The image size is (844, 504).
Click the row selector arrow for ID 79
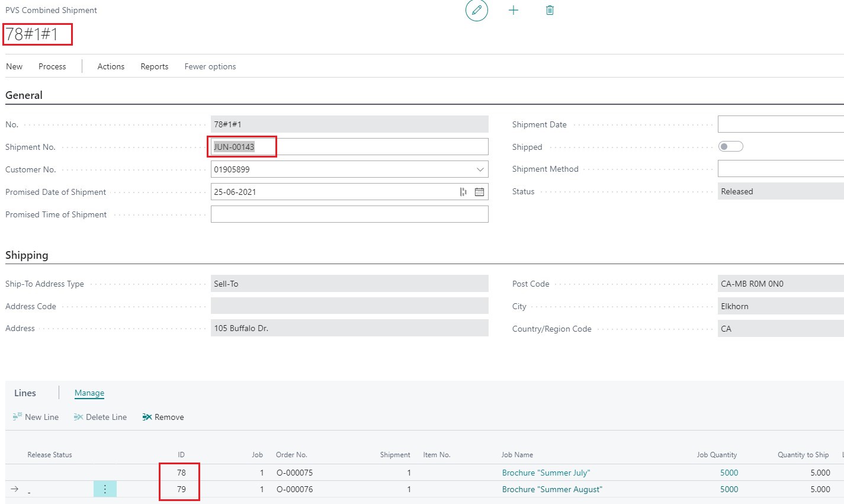pyautogui.click(x=15, y=489)
